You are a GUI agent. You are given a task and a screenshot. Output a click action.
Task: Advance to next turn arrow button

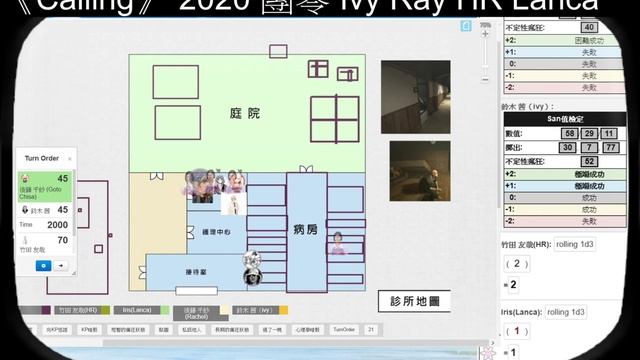[x=61, y=266]
